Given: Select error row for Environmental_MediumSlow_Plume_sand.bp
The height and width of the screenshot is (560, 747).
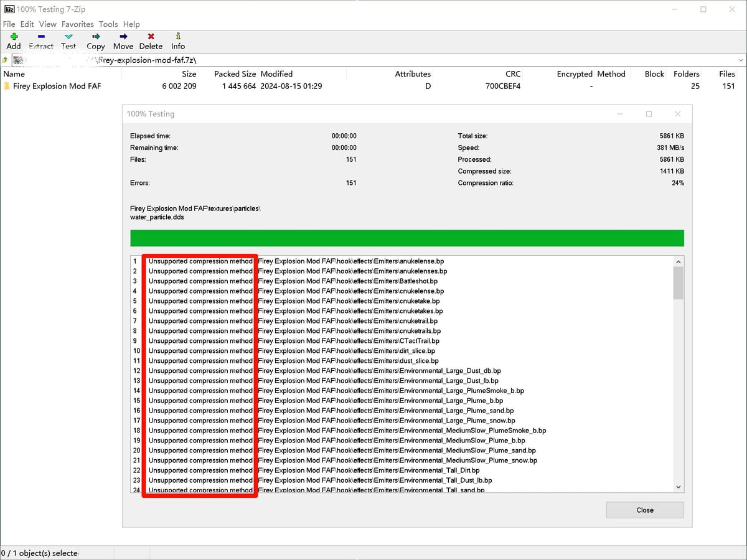Looking at the screenshot, I should point(402,450).
